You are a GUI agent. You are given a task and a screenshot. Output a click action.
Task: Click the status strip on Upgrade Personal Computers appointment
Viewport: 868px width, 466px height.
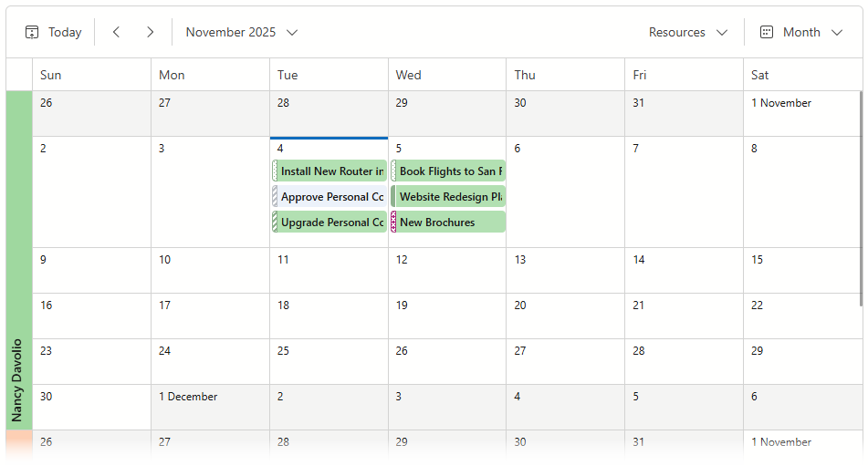[x=275, y=223]
